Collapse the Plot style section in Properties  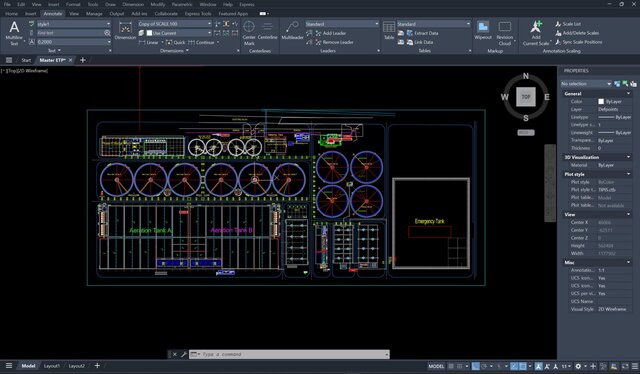[628, 174]
